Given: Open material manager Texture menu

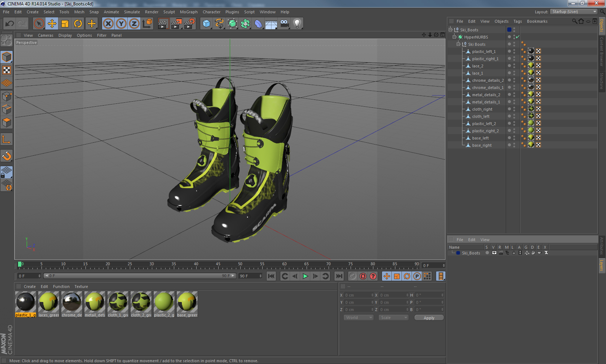Looking at the screenshot, I should tap(81, 287).
